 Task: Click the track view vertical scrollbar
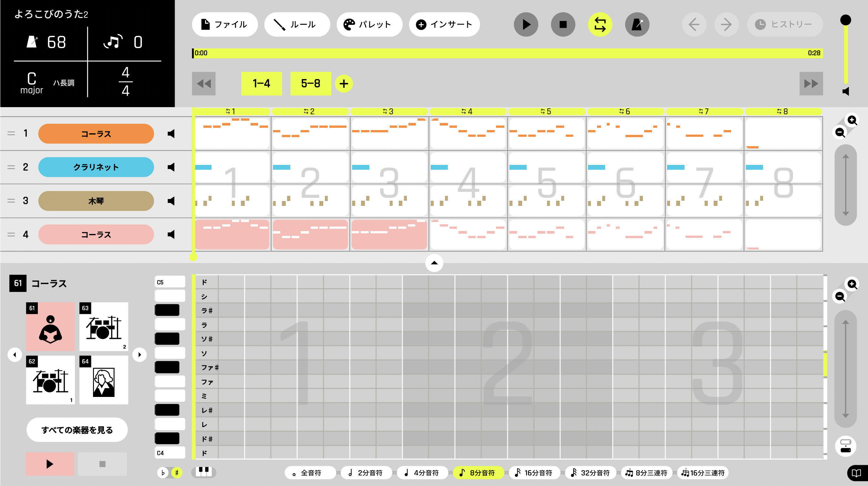tap(845, 185)
